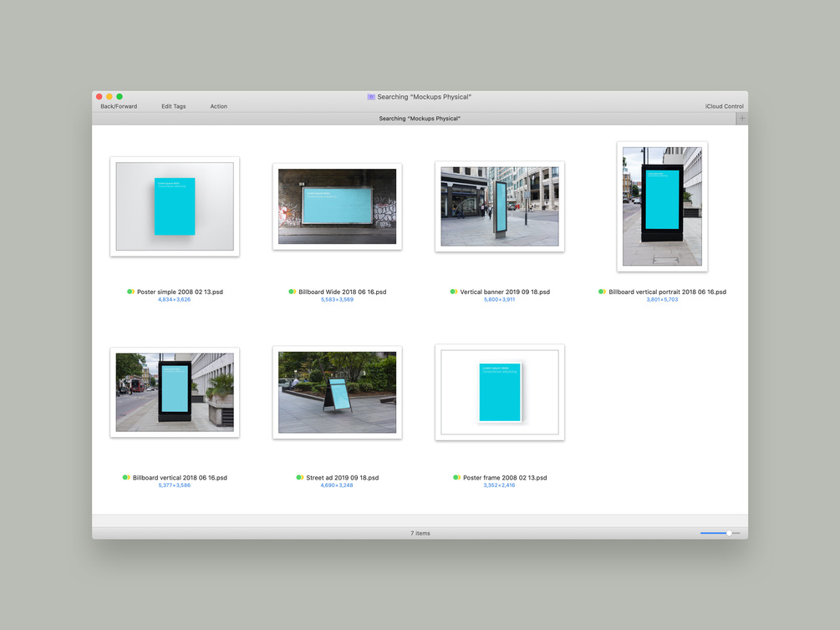Click the smart folder icon in title bar
This screenshot has height=630, width=840.
[371, 97]
